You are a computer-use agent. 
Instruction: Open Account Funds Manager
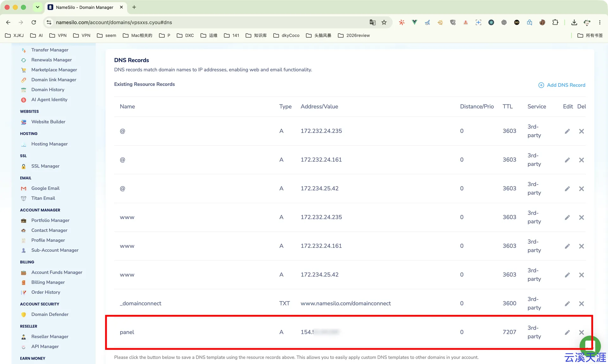click(x=57, y=273)
